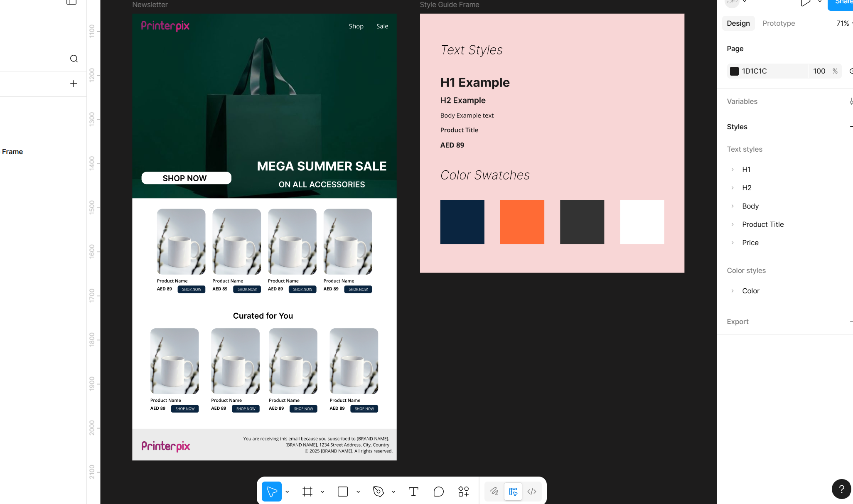853x504 pixels.
Task: Switch to Design mode toggle
Action: tap(513, 492)
